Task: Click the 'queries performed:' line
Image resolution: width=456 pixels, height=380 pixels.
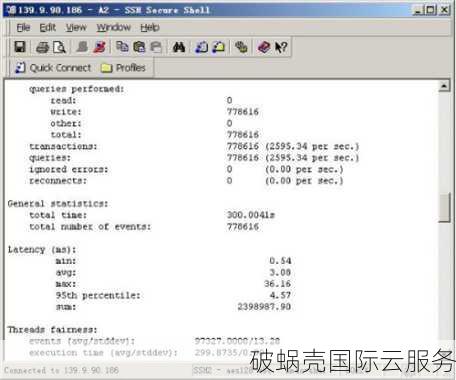Action: tap(77, 89)
